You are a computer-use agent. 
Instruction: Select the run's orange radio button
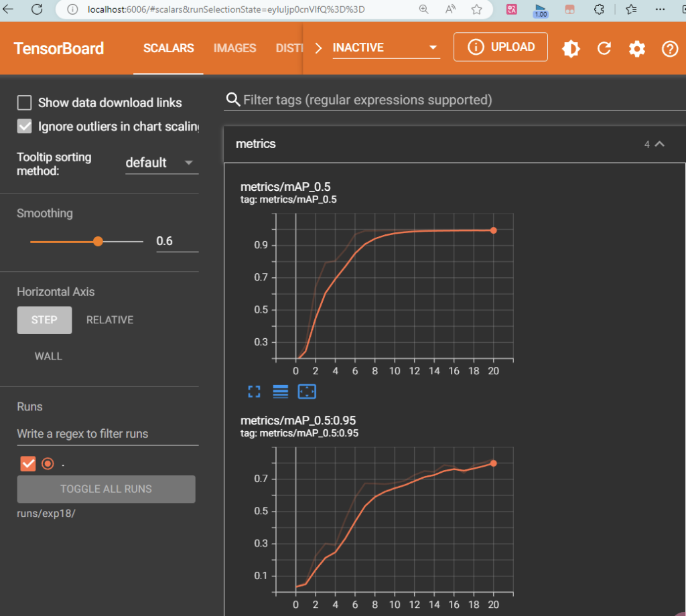click(x=48, y=463)
